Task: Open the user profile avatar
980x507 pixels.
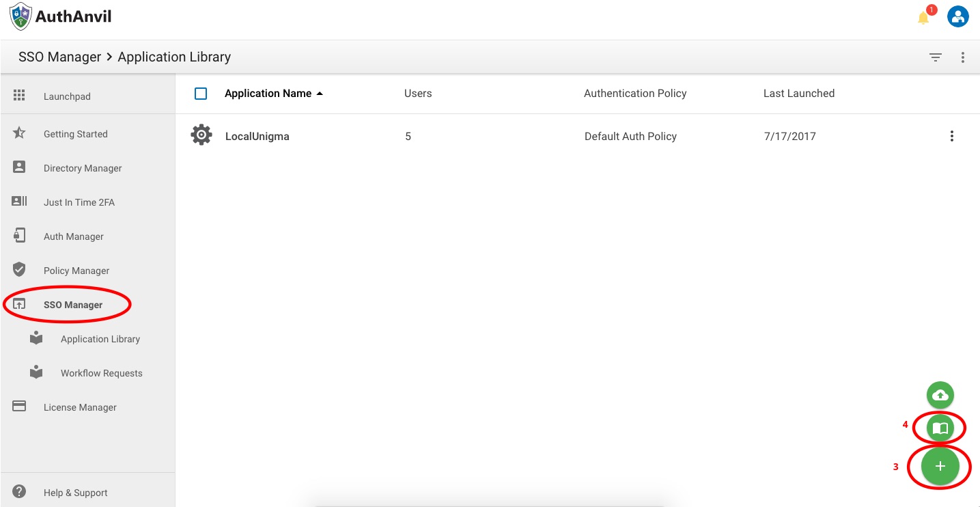Action: 958,16
